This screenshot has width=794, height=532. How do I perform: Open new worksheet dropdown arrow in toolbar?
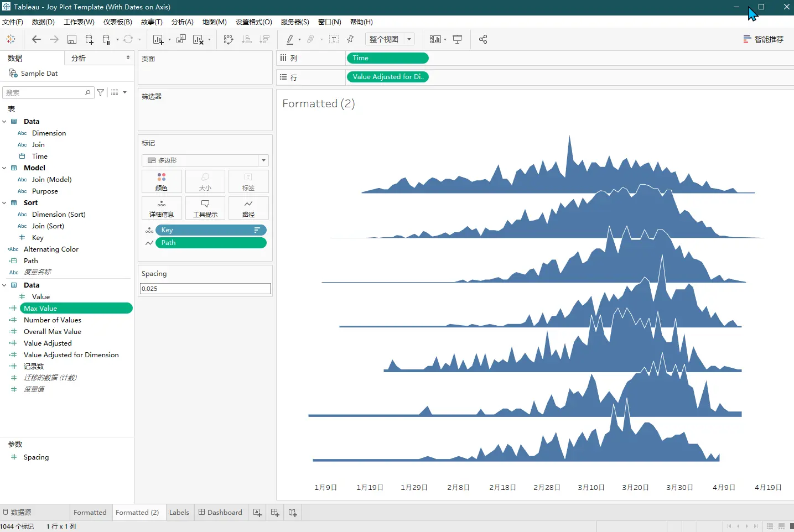point(169,40)
